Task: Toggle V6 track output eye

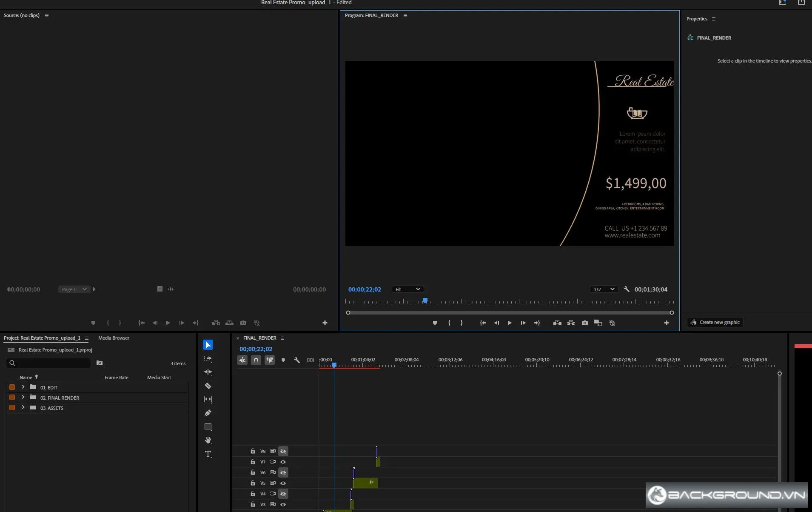Action: click(x=283, y=472)
